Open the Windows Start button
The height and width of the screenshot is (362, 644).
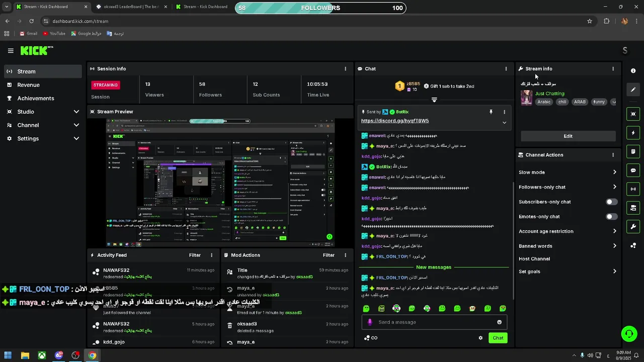click(x=8, y=355)
